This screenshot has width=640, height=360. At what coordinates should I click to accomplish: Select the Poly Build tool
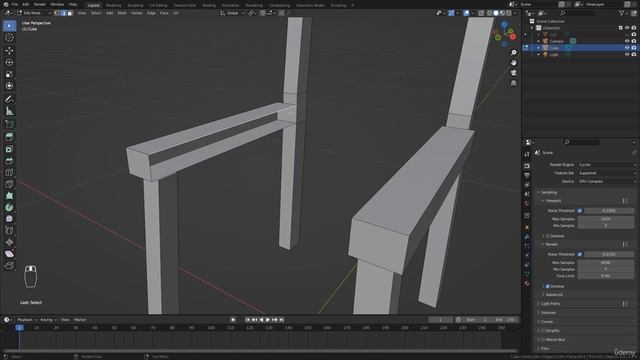point(9,196)
